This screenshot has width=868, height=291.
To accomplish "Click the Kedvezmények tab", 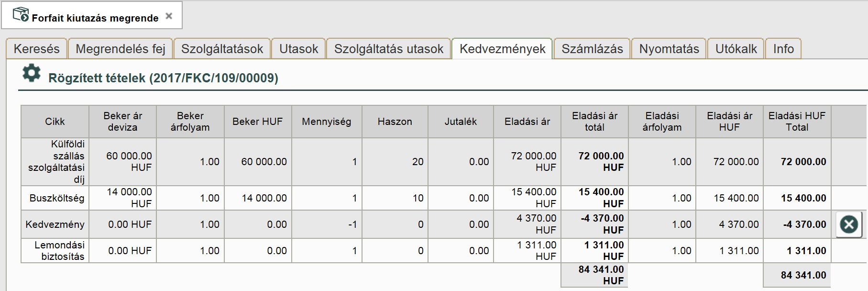I will pyautogui.click(x=502, y=49).
